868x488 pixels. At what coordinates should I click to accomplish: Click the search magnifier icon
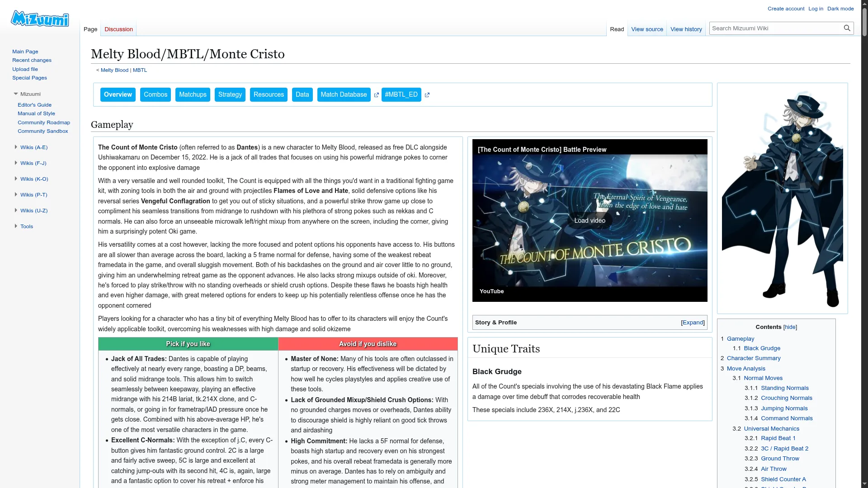(x=847, y=28)
